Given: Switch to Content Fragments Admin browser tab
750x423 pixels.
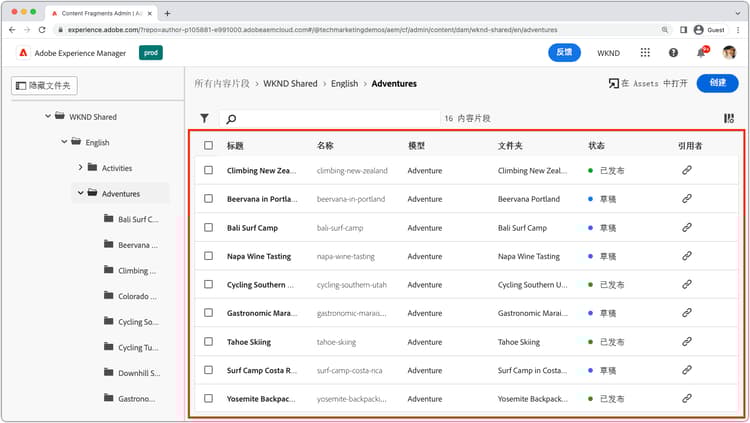Looking at the screenshot, I should coord(101,13).
